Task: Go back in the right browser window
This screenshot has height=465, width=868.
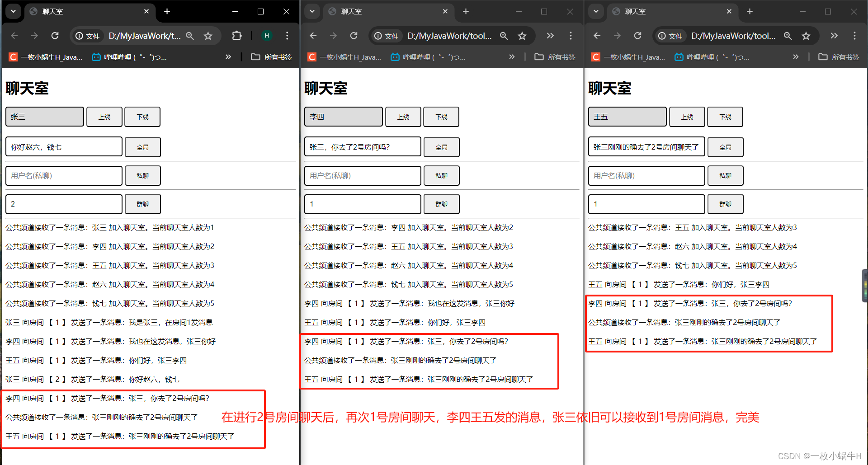Action: coord(597,36)
